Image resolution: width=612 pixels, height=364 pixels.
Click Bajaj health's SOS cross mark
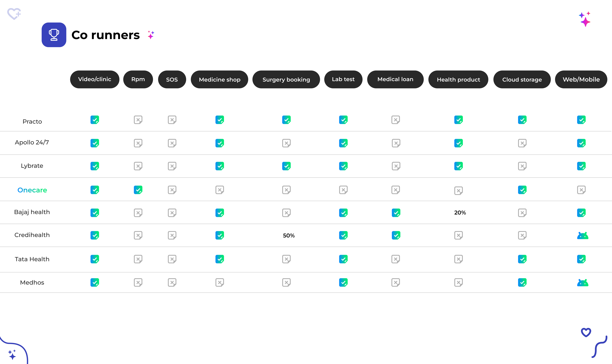[x=172, y=213]
